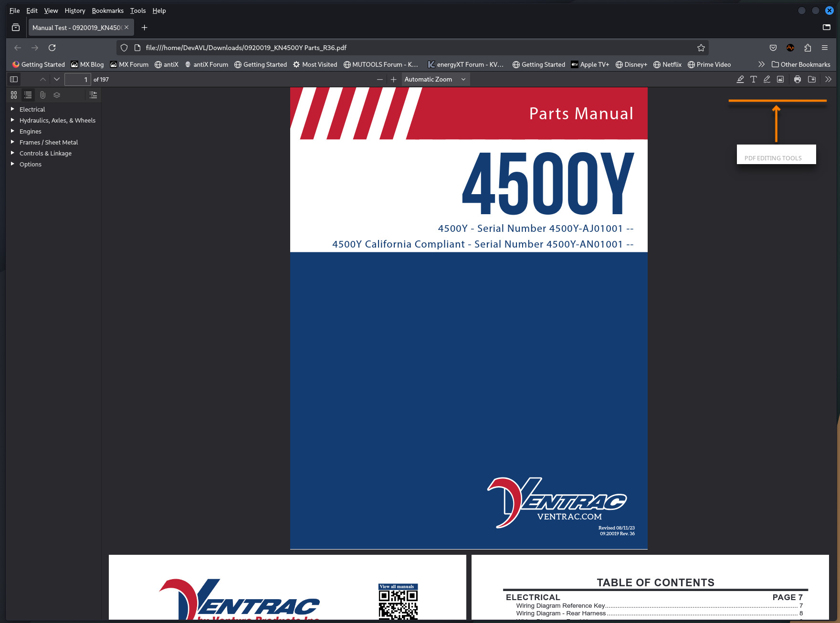
Task: Open the Extensions puzzle icon
Action: (x=808, y=48)
